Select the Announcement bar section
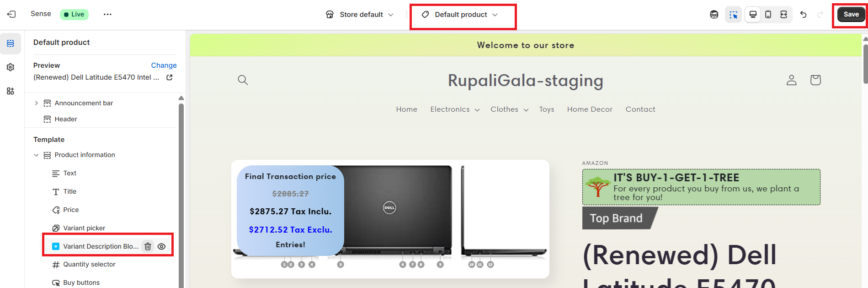The height and width of the screenshot is (288, 868). coord(84,103)
